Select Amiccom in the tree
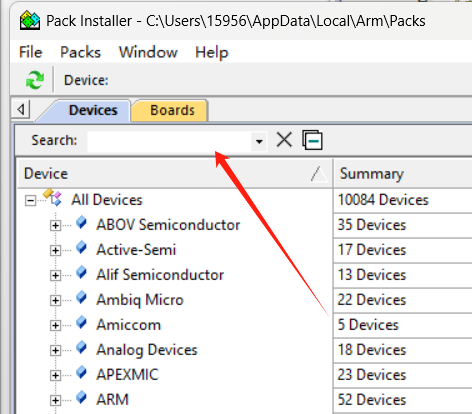Viewport: 472px width, 414px height. pyautogui.click(x=128, y=325)
